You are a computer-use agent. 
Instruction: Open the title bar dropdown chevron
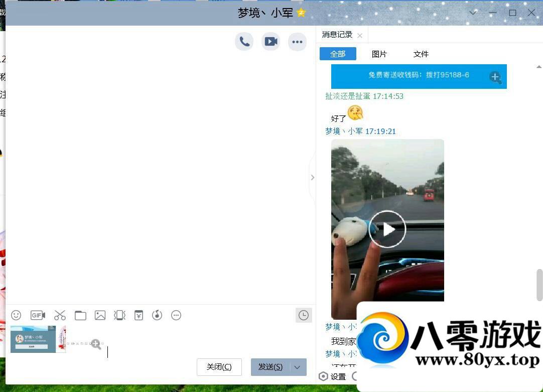[473, 13]
